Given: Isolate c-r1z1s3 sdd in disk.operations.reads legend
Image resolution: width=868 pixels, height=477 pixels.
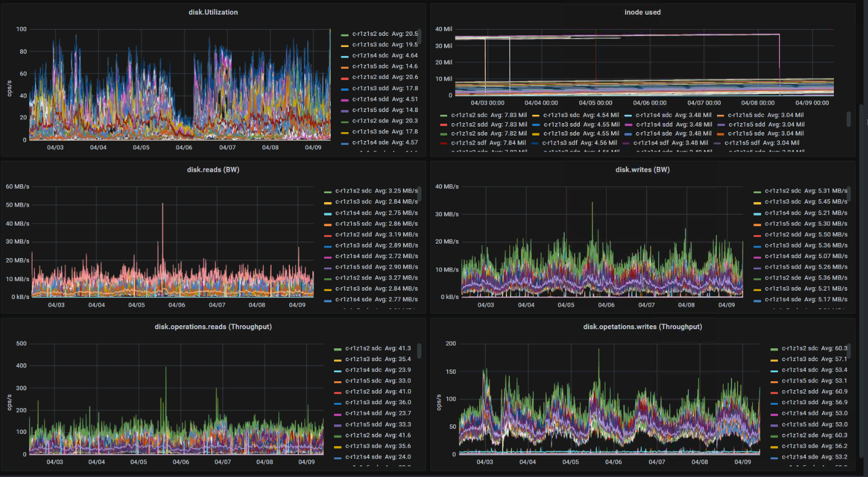Looking at the screenshot, I should tap(363, 403).
